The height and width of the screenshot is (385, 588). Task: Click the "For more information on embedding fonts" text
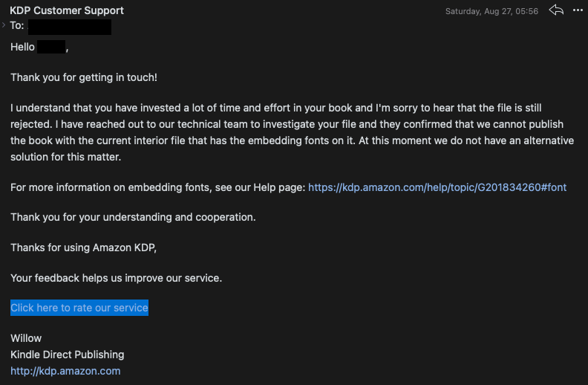pos(157,187)
